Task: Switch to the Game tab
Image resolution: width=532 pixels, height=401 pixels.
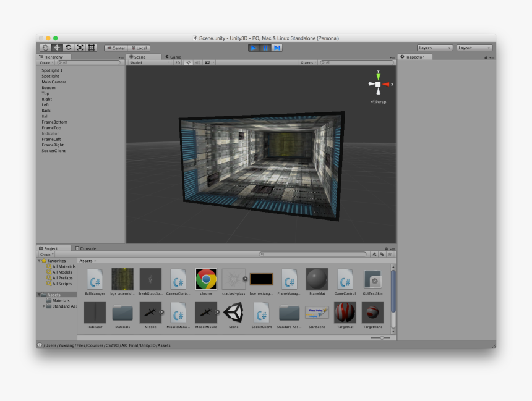Action: [173, 57]
